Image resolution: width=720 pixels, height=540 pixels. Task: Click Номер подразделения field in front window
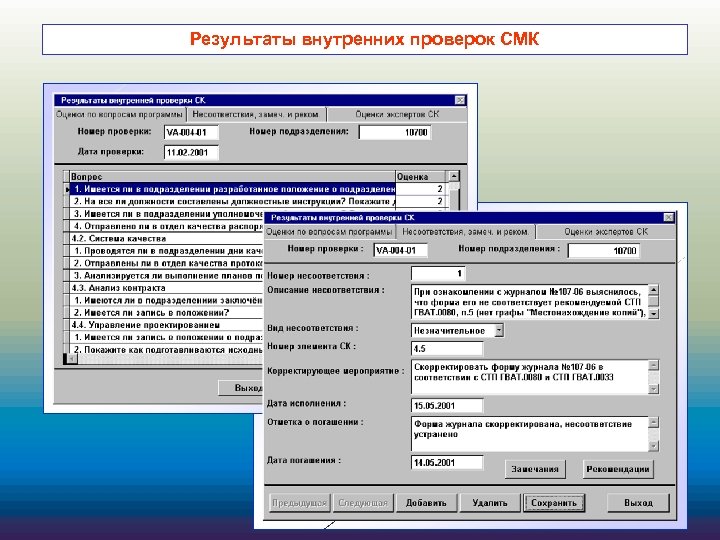[603, 251]
